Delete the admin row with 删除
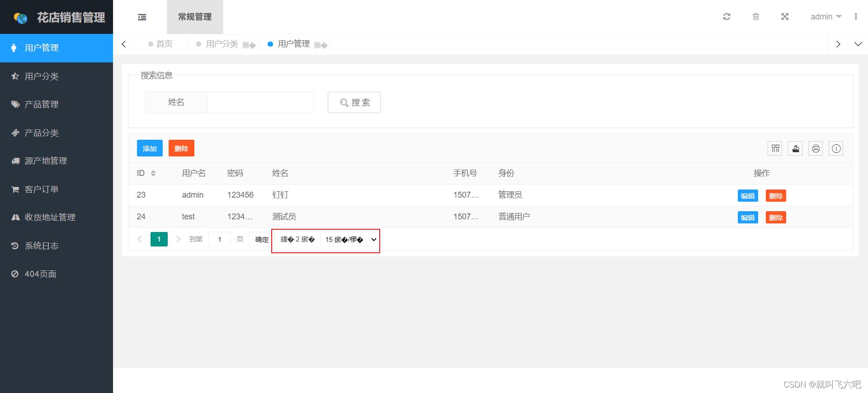The width and height of the screenshot is (868, 393). 776,196
